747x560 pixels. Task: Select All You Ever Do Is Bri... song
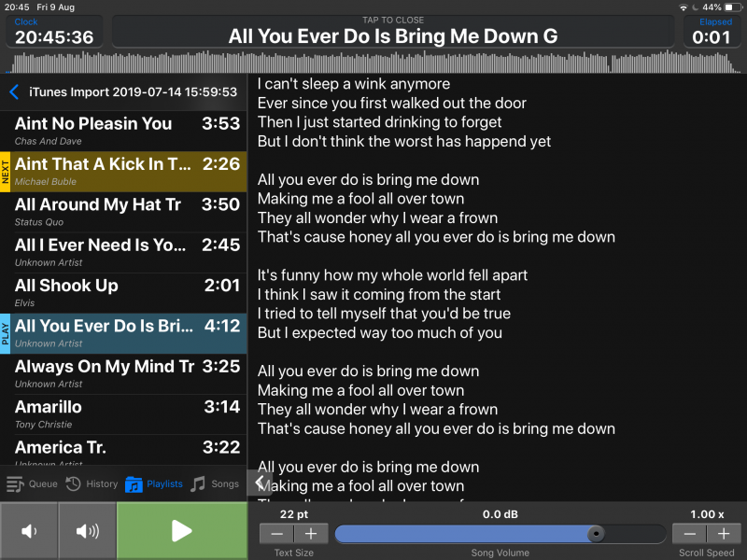(x=124, y=333)
